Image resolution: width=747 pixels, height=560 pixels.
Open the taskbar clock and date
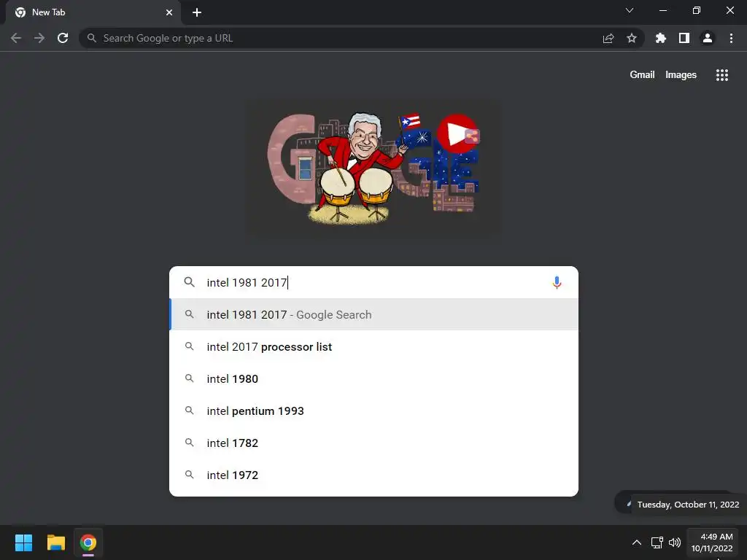point(713,542)
